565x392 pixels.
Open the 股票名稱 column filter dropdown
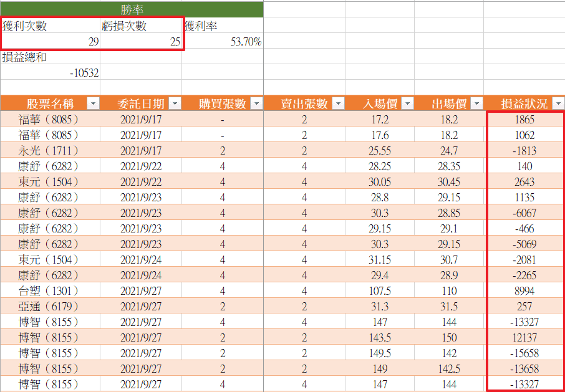point(93,103)
